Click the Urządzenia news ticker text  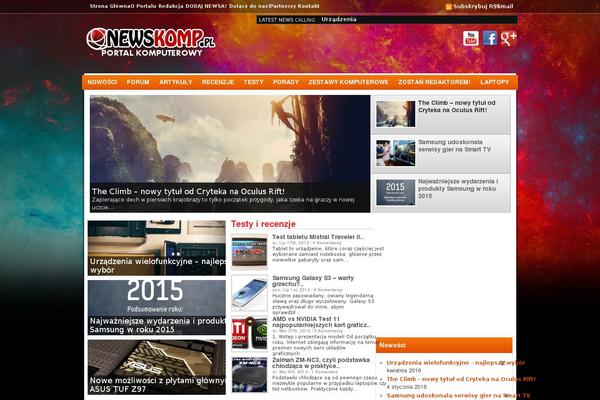(x=339, y=20)
